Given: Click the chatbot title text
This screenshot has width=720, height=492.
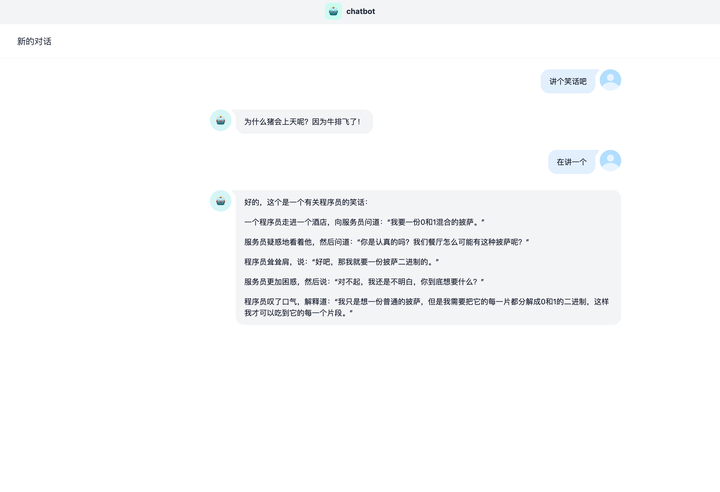Looking at the screenshot, I should 360,11.
